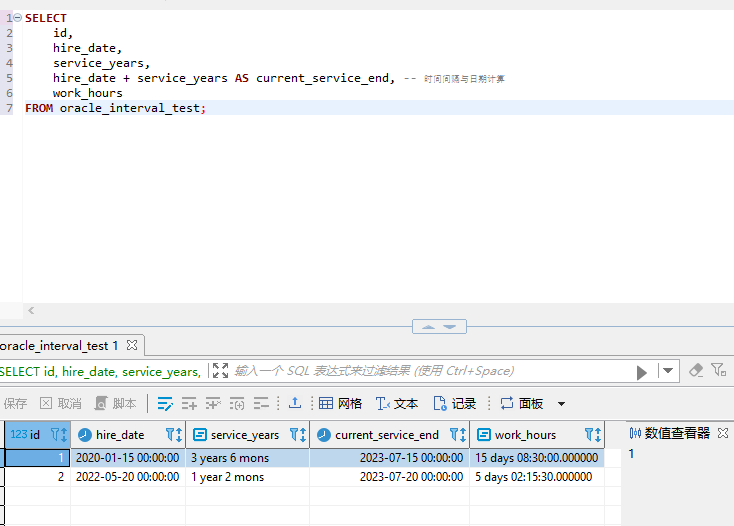
Task: Apply the filter with the play arrow
Action: coord(642,371)
